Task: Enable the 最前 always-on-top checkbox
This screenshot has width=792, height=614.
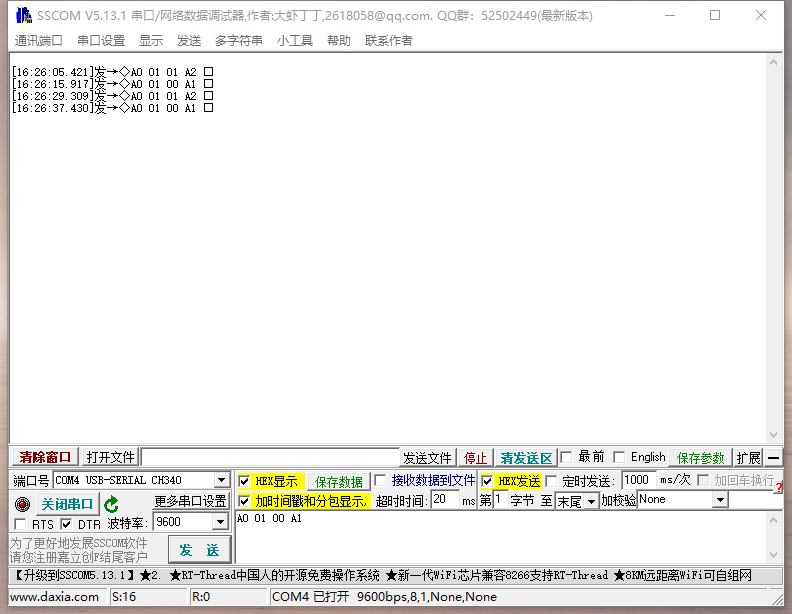Action: (x=566, y=457)
